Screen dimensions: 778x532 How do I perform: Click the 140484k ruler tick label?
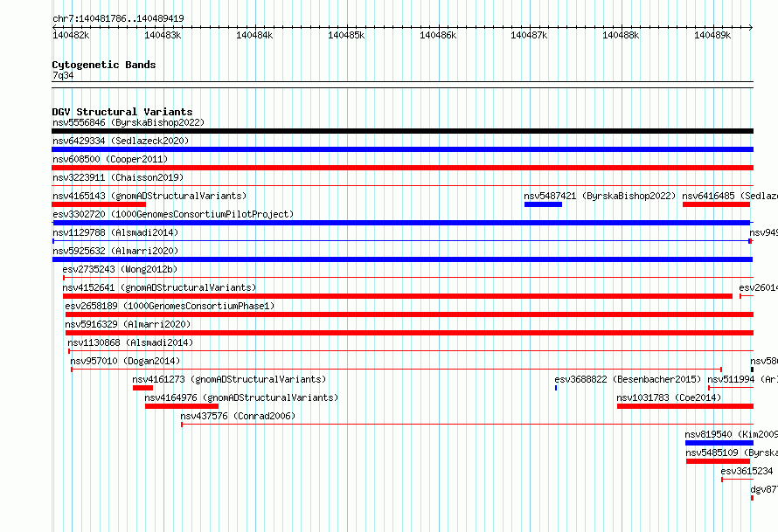coord(254,35)
